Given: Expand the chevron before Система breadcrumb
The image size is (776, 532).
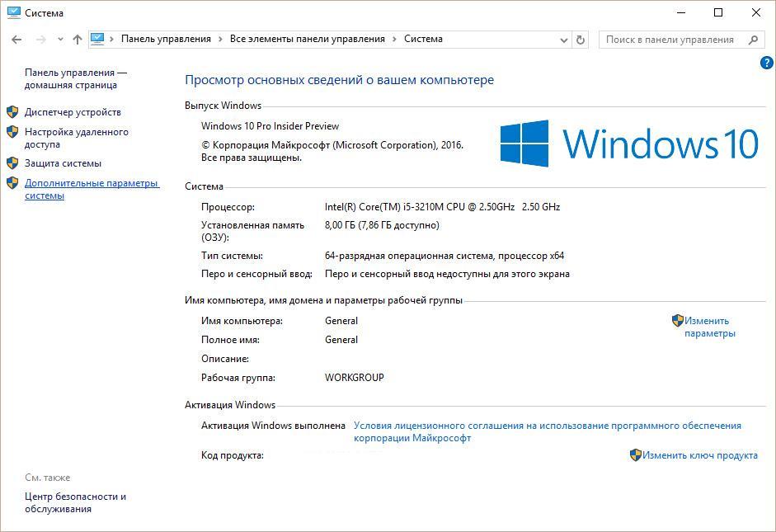Looking at the screenshot, I should [394, 39].
